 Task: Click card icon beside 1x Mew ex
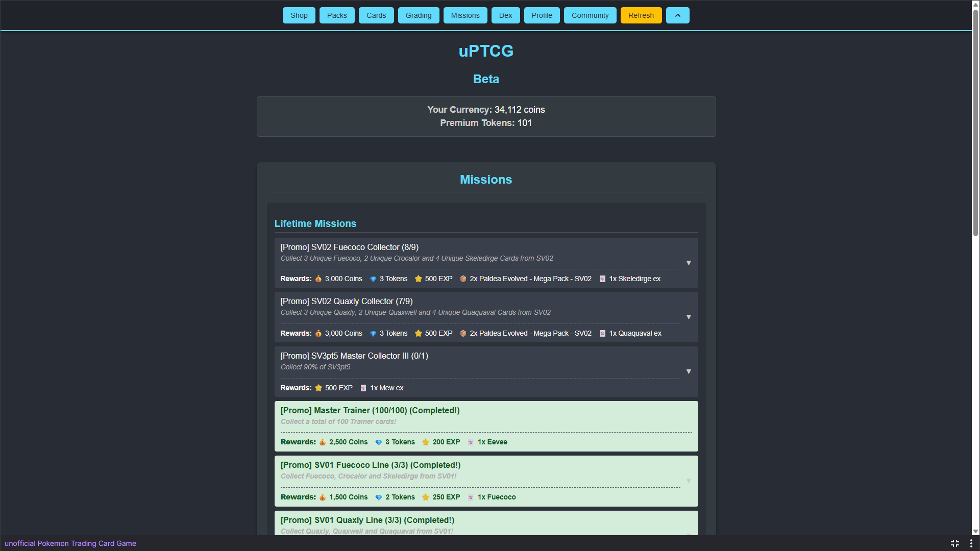(363, 388)
